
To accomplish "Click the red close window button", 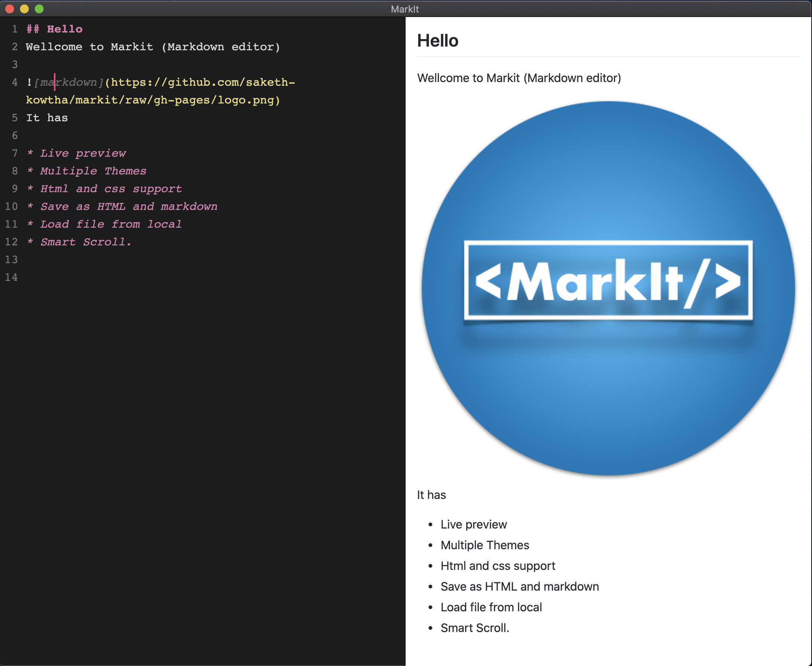I will click(10, 9).
